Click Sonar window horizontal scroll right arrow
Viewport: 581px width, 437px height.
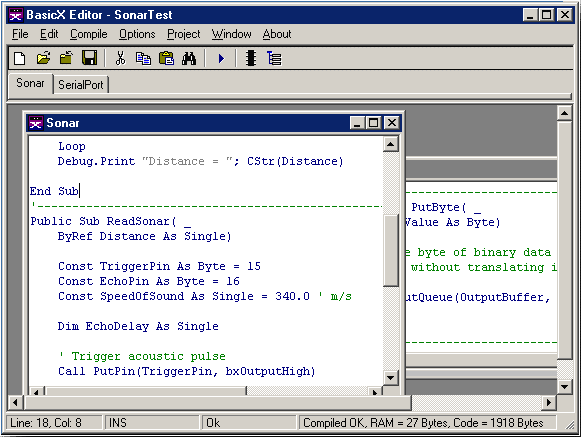[x=375, y=391]
